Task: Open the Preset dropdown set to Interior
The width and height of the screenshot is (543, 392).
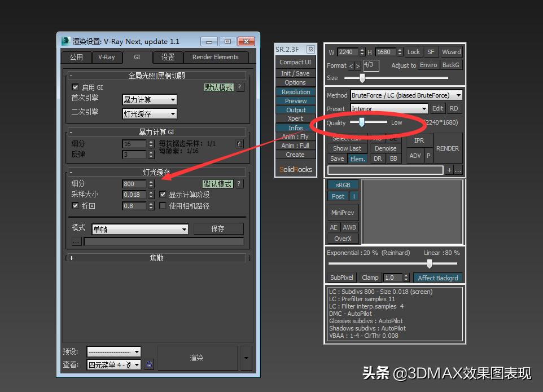Action: [389, 108]
